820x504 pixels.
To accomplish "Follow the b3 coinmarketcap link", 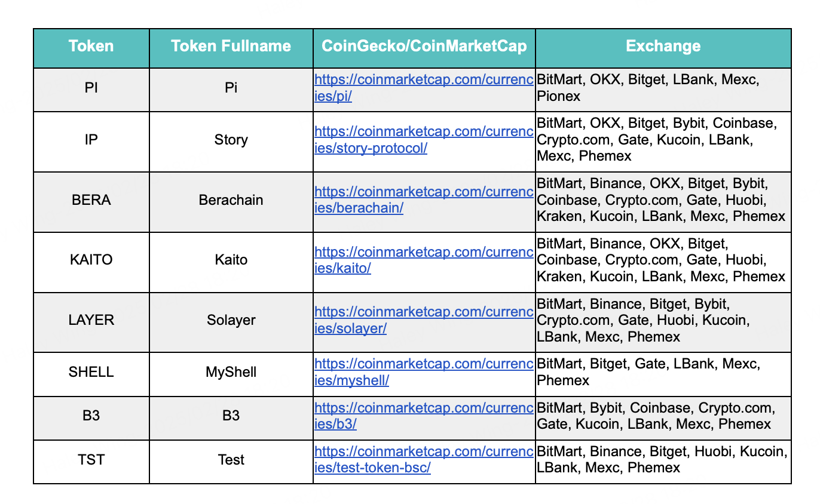I will pos(424,416).
